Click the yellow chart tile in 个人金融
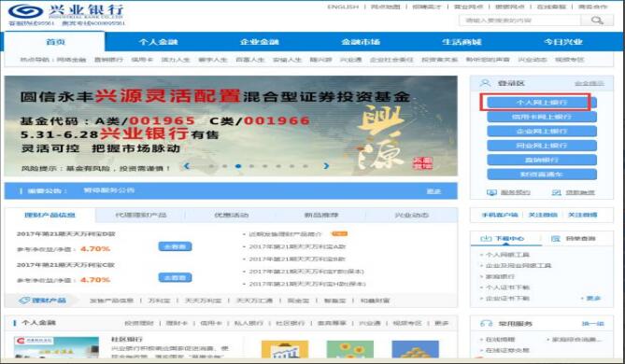 285,349
